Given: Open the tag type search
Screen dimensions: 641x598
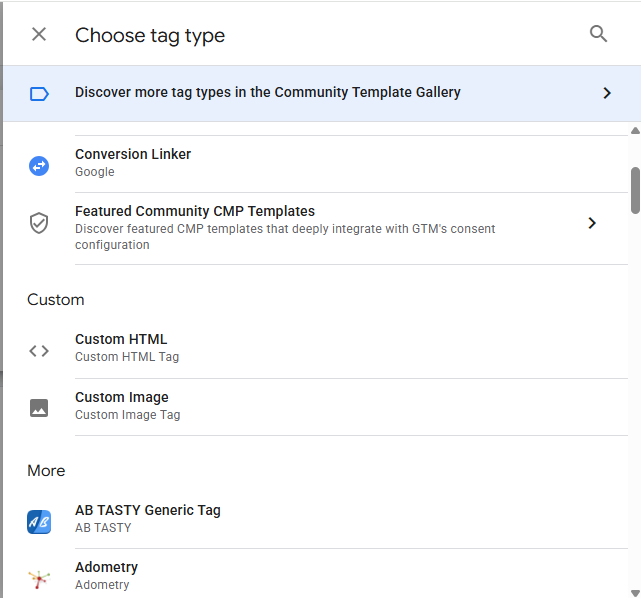Looking at the screenshot, I should coord(598,34).
